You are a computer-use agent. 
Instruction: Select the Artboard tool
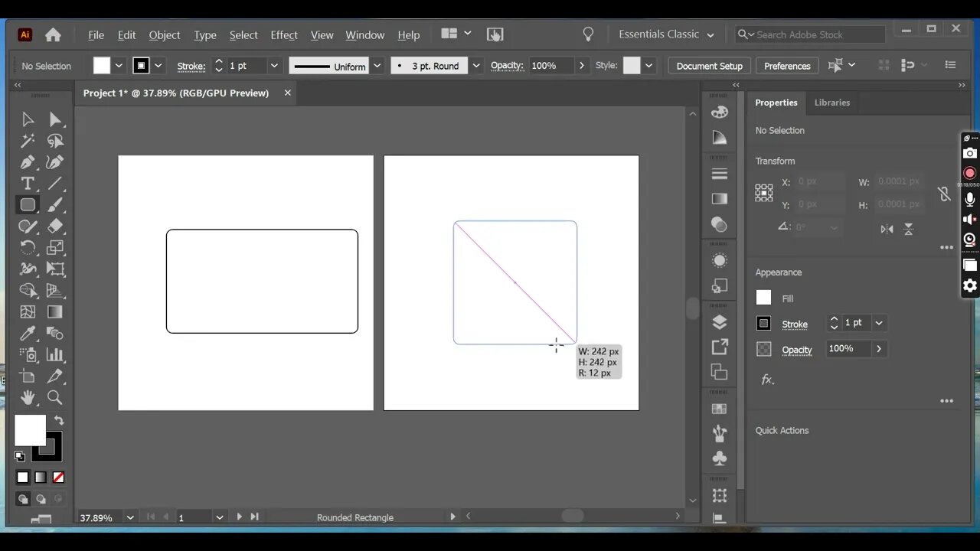[28, 377]
